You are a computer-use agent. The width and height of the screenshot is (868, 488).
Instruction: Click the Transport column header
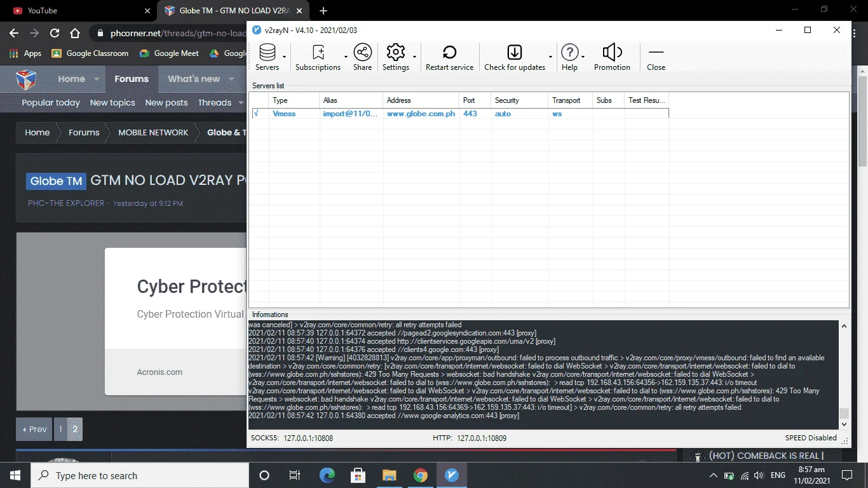(570, 100)
